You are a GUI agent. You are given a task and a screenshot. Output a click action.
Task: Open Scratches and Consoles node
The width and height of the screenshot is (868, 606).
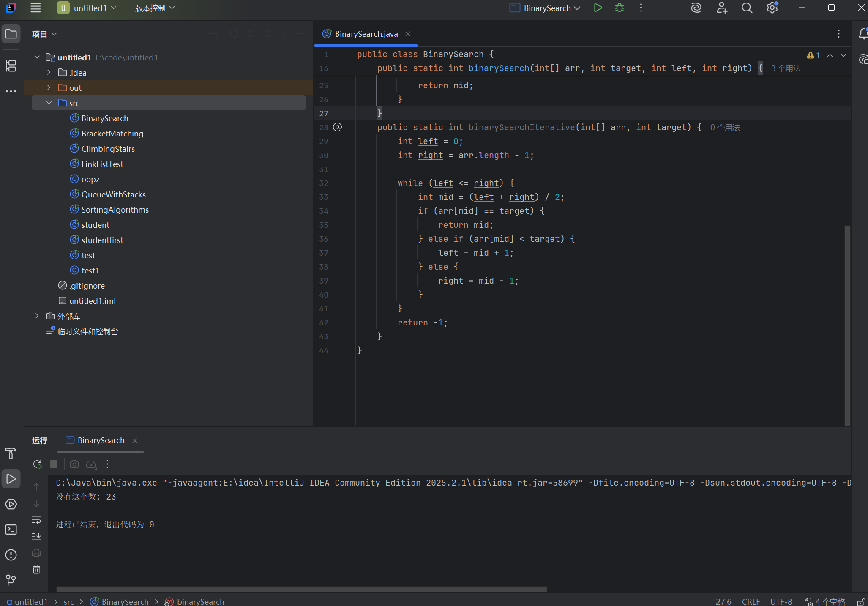click(87, 331)
